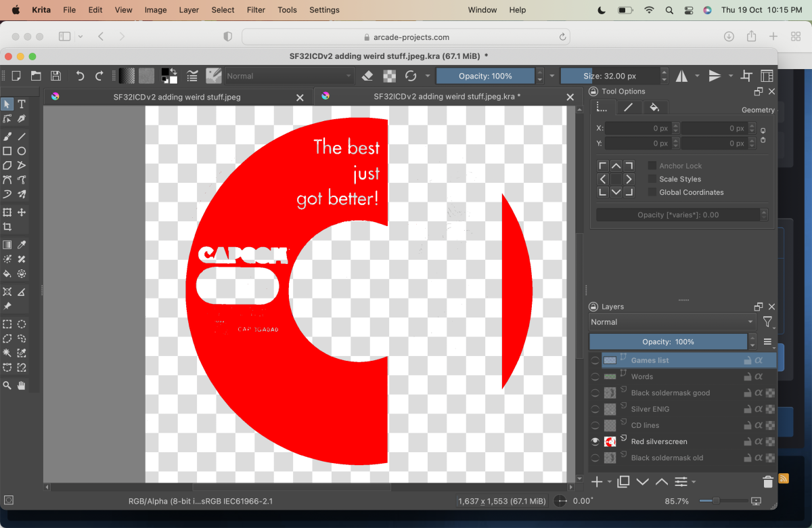Select the Calligraphy tool
812x528 pixels.
22,118
